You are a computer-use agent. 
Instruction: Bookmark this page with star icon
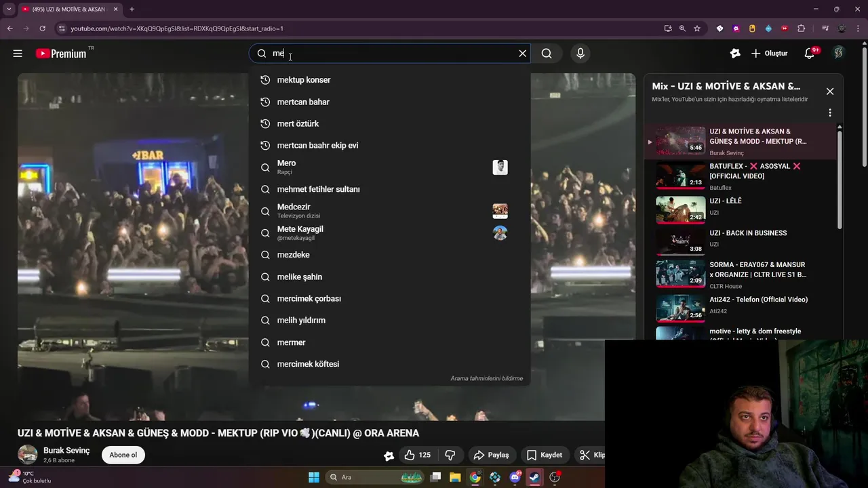click(696, 28)
